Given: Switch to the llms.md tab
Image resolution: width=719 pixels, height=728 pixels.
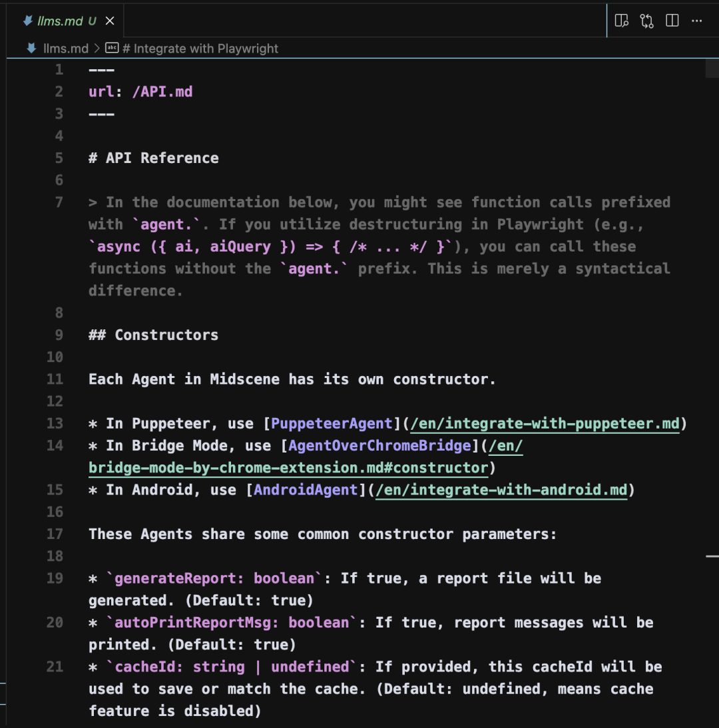Looking at the screenshot, I should pyautogui.click(x=59, y=21).
